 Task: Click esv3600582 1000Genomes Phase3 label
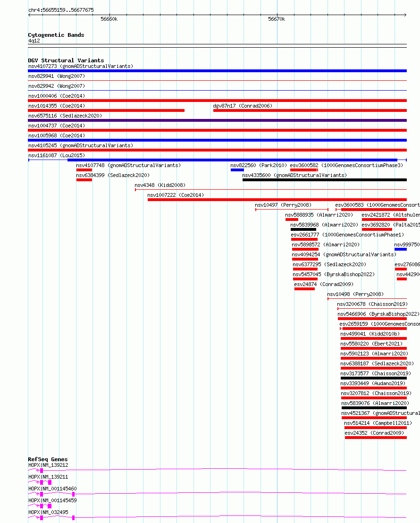pyautogui.click(x=346, y=165)
